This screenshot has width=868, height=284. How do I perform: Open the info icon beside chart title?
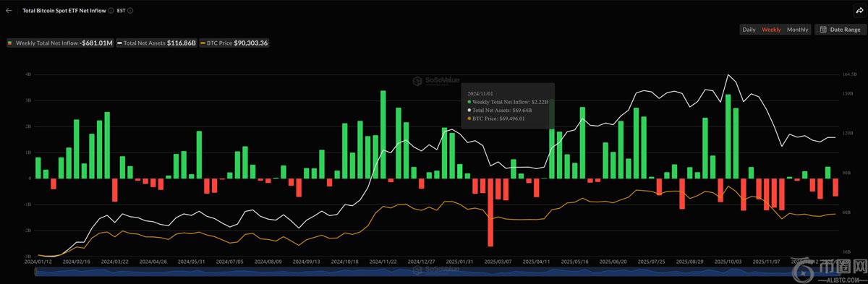tap(111, 11)
